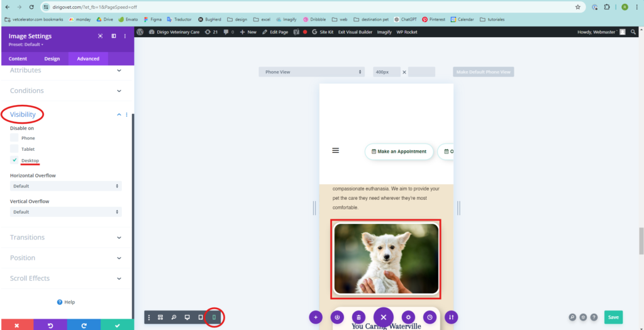
Task: Click the green checkmark to save settings
Action: coord(117,325)
